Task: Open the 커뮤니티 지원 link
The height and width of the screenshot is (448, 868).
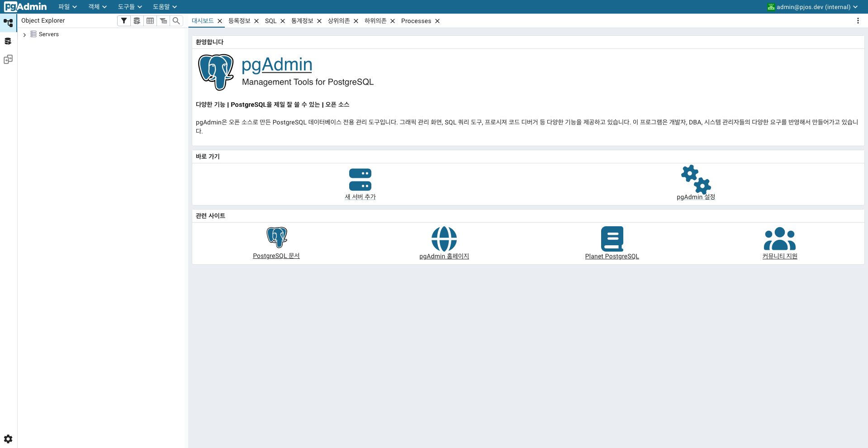Action: tap(780, 256)
